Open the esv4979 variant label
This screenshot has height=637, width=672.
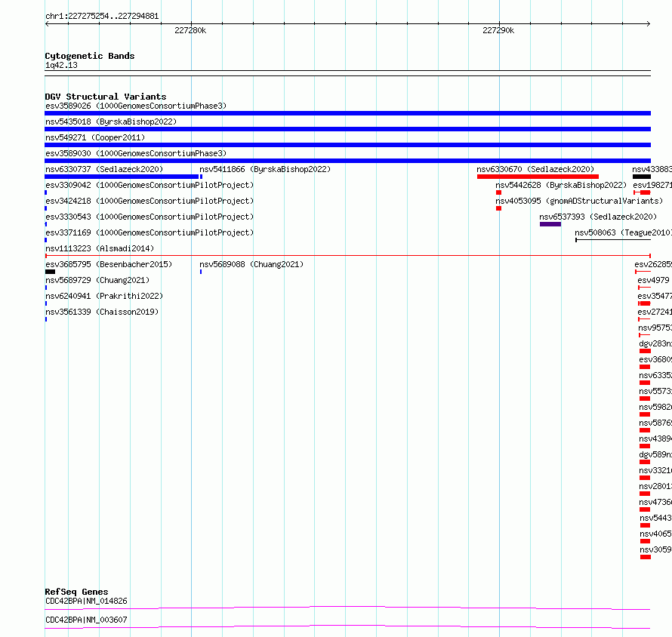click(653, 280)
